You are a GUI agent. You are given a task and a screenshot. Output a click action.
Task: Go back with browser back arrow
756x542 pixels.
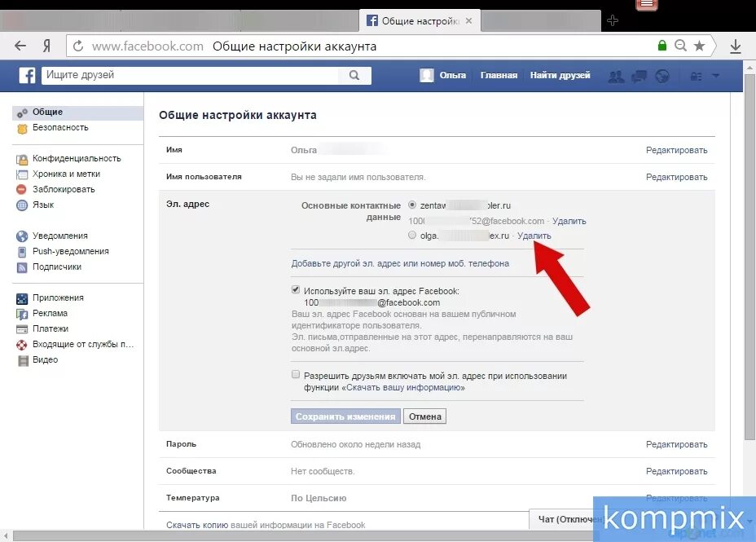click(20, 46)
